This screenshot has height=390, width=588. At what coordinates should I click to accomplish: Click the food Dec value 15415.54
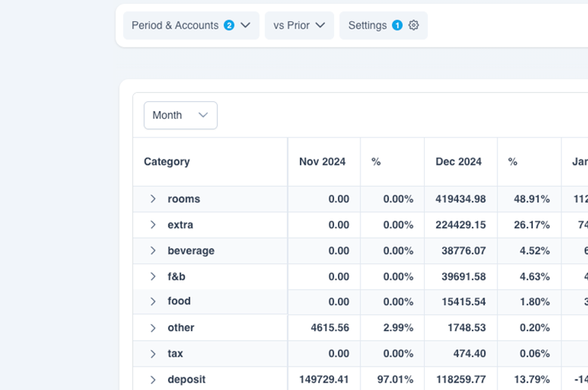tap(463, 302)
